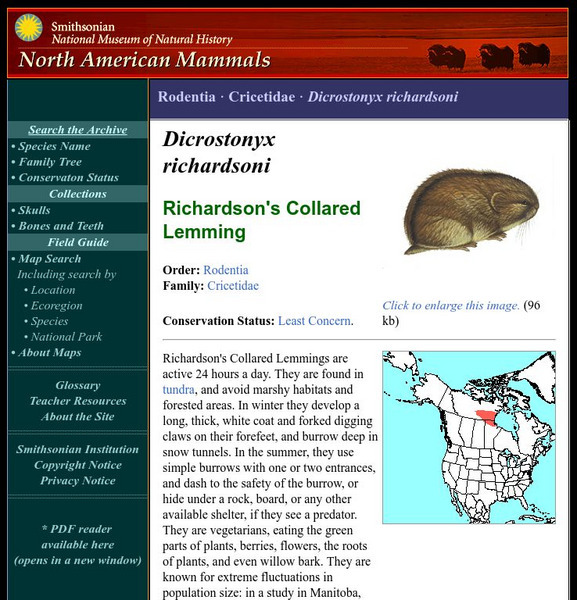
Task: Click the musk oxen banner image
Action: pos(489,56)
